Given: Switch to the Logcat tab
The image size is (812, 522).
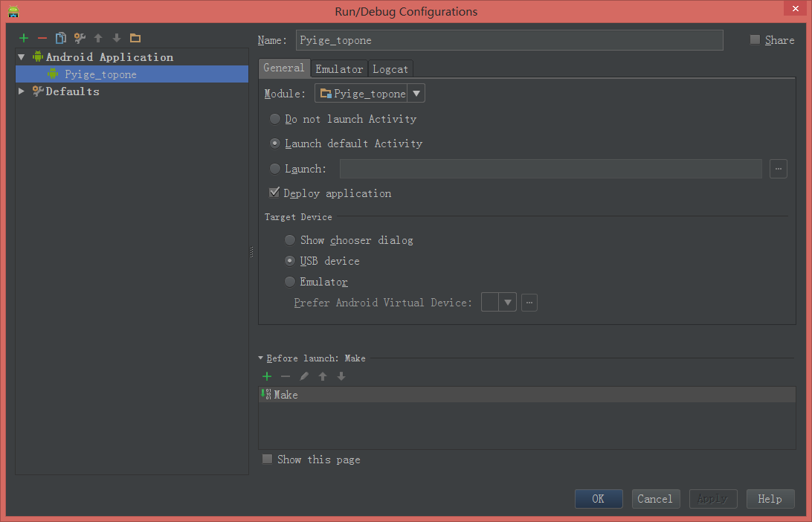Looking at the screenshot, I should 390,68.
